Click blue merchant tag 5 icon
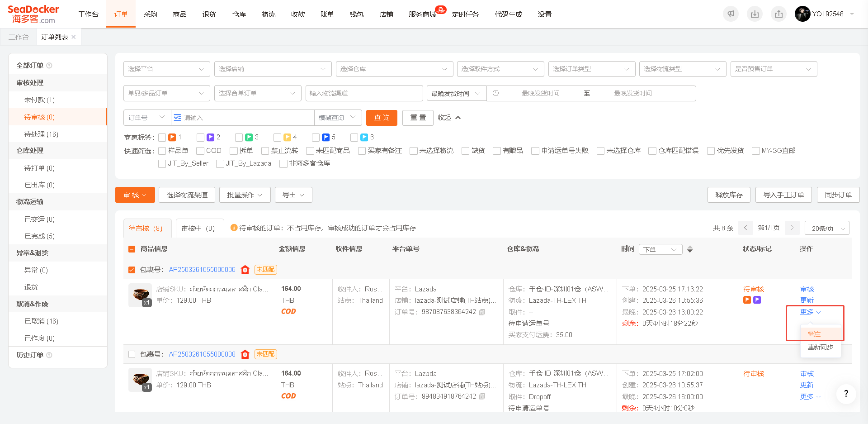Image resolution: width=868 pixels, height=424 pixels. click(x=325, y=137)
